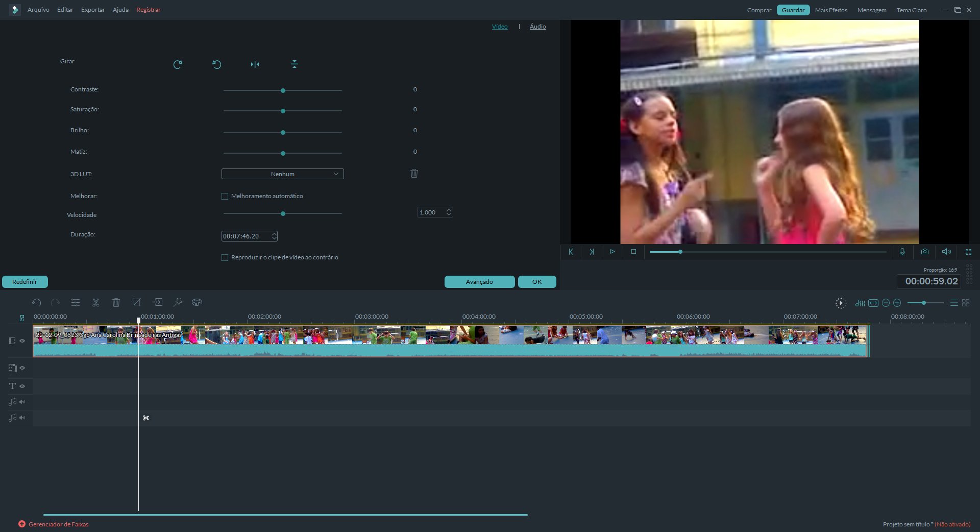Select the split scissors tool in the timeline toolbar
The height and width of the screenshot is (532, 980).
click(95, 303)
